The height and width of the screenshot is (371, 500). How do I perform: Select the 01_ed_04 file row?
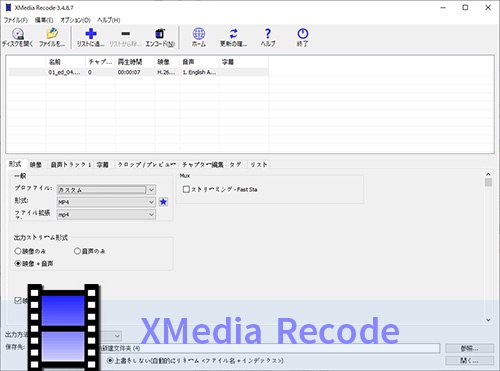click(138, 72)
